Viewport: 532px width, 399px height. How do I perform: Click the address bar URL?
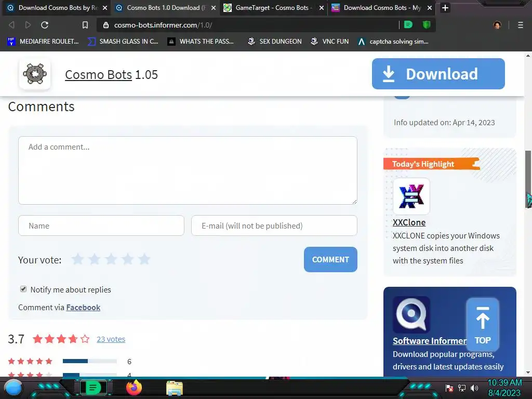[163, 25]
